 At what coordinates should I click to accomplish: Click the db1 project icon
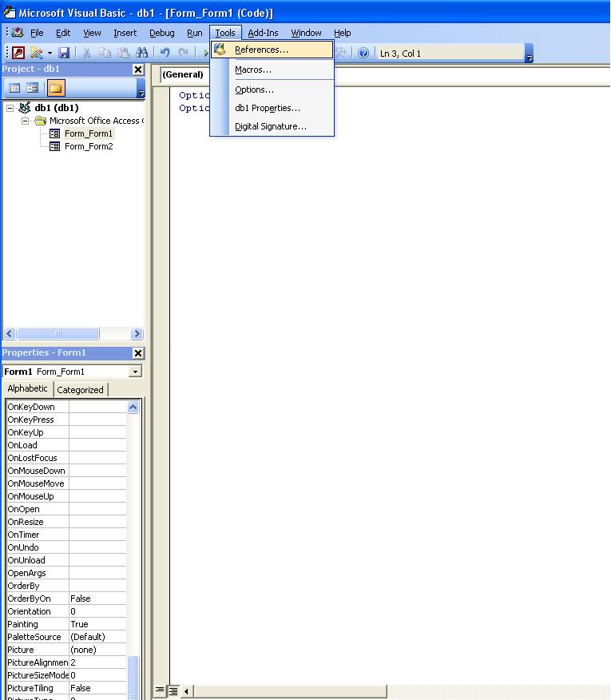pos(25,108)
